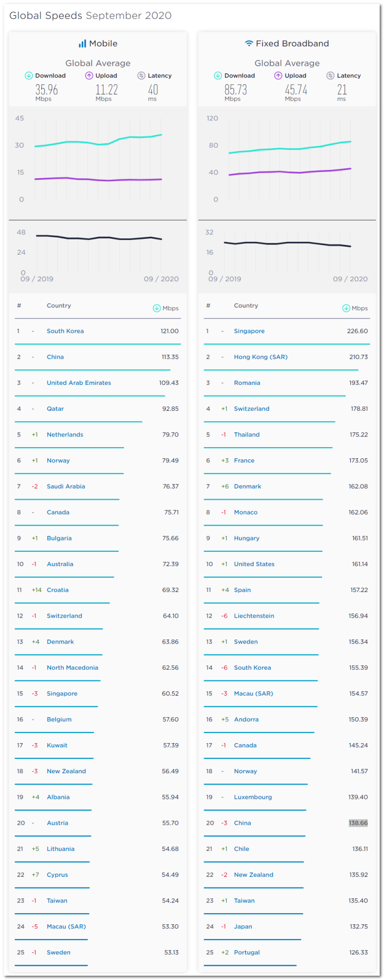Open South Korea in Mobile ranking
The height and width of the screenshot is (980, 384).
65,331
